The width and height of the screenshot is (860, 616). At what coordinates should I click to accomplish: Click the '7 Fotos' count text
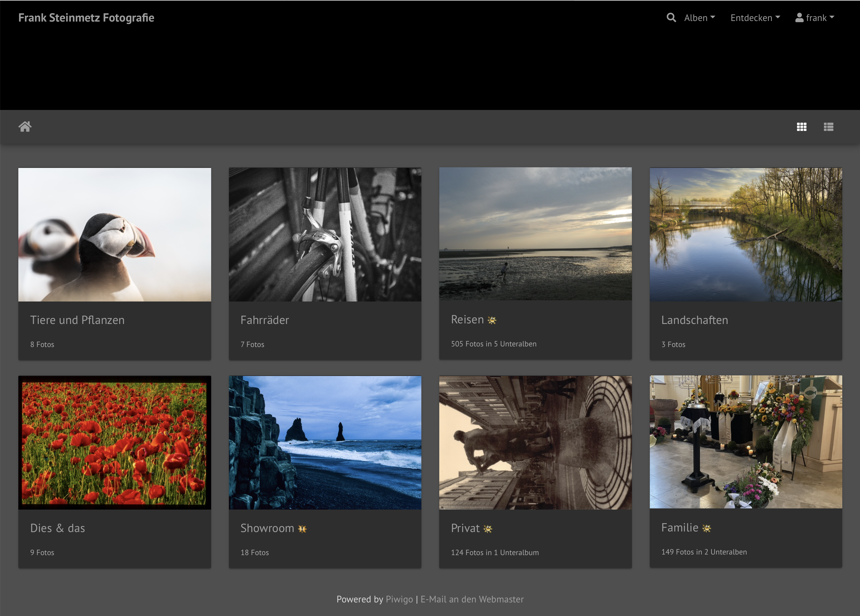coord(252,345)
